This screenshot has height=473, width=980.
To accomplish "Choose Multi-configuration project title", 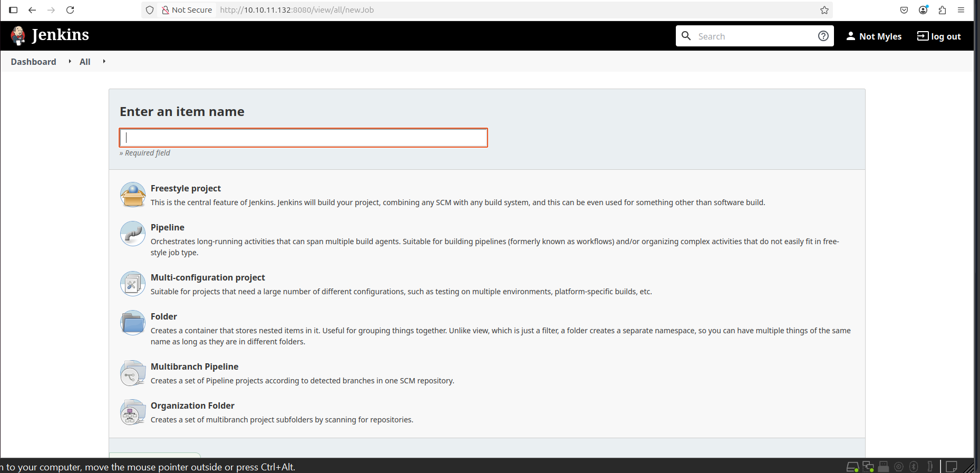I will click(208, 277).
